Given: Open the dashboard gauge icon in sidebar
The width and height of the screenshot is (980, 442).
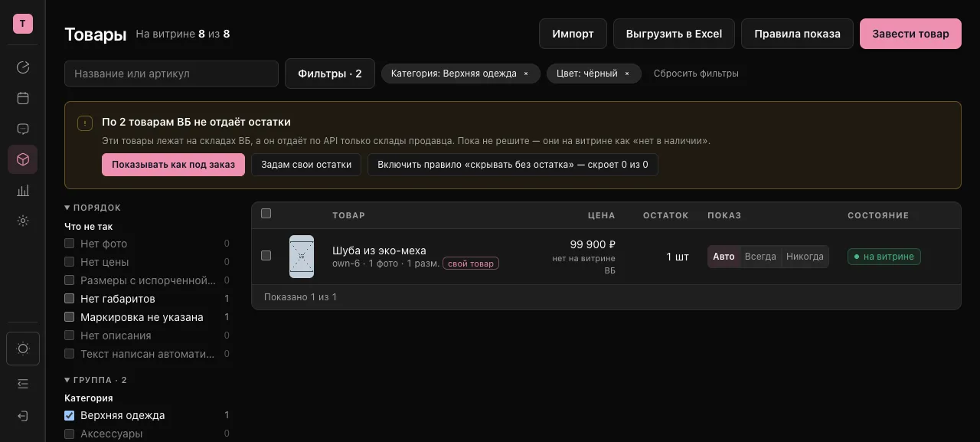Looking at the screenshot, I should click(23, 67).
